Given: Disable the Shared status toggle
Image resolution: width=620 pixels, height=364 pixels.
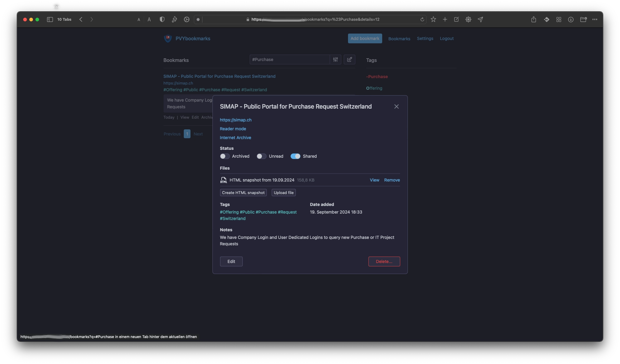Looking at the screenshot, I should (295, 156).
